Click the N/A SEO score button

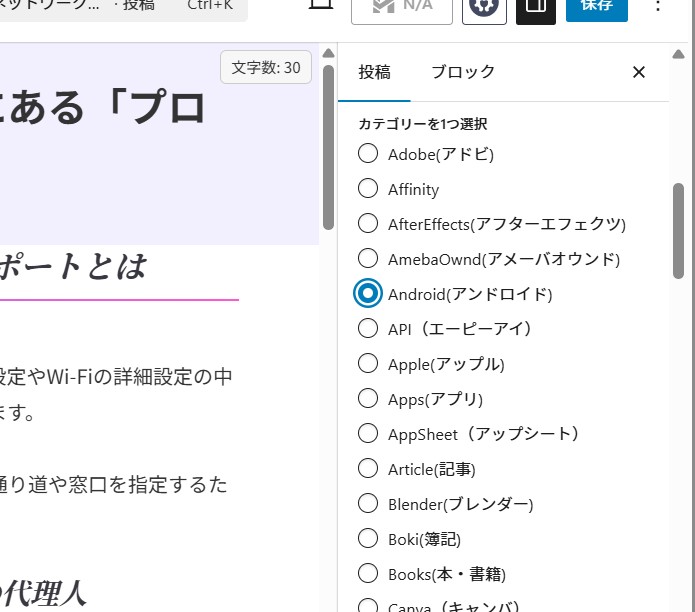click(x=402, y=8)
